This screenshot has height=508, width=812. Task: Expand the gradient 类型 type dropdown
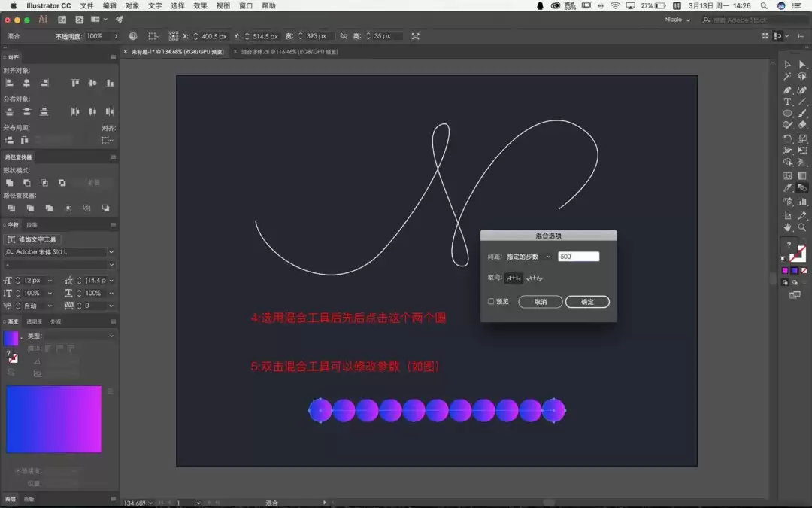tap(79, 336)
